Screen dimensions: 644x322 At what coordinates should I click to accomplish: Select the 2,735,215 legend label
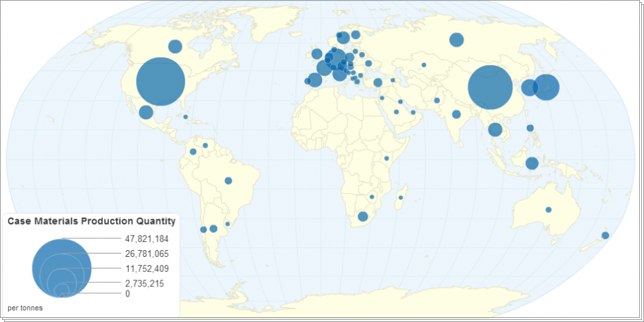(x=143, y=283)
